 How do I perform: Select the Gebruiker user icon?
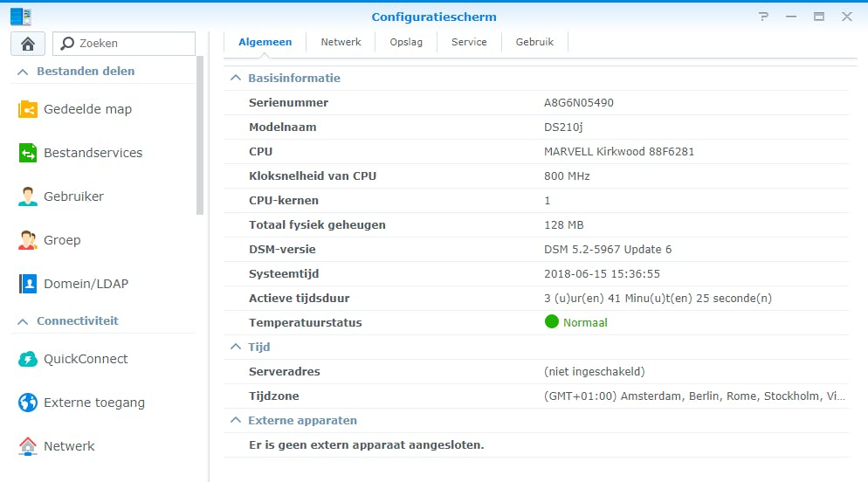pos(28,196)
